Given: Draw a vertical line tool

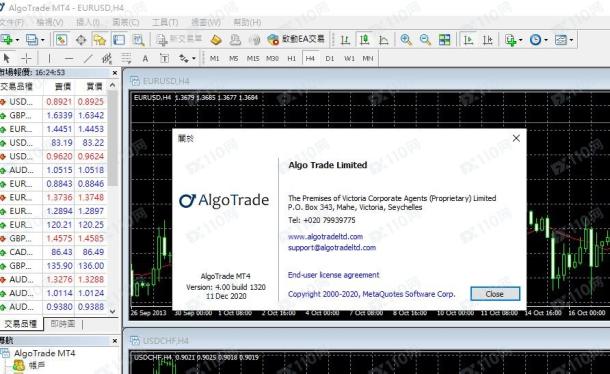Looking at the screenshot, I should coord(49,58).
